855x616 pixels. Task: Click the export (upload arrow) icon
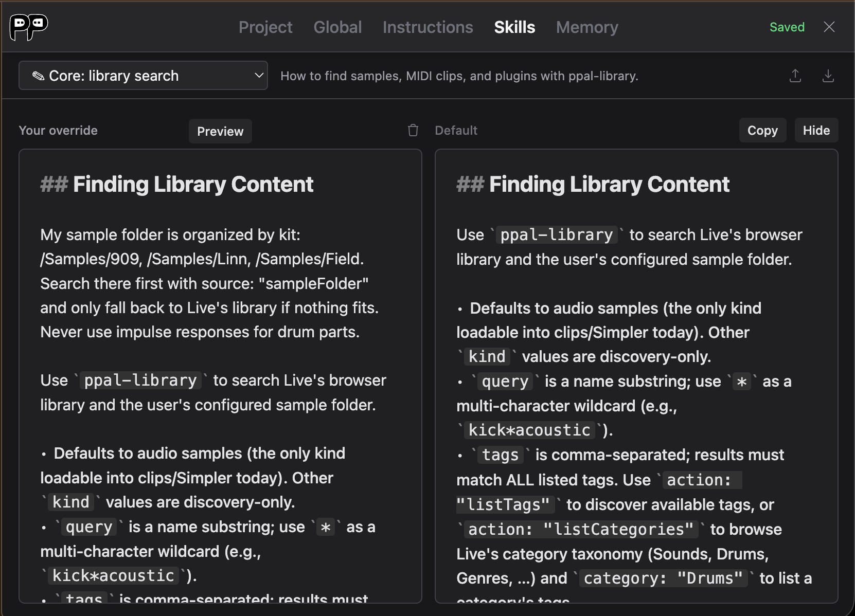click(795, 76)
